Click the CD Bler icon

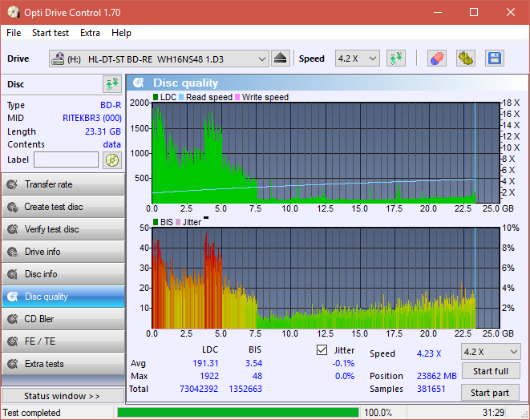[13, 319]
